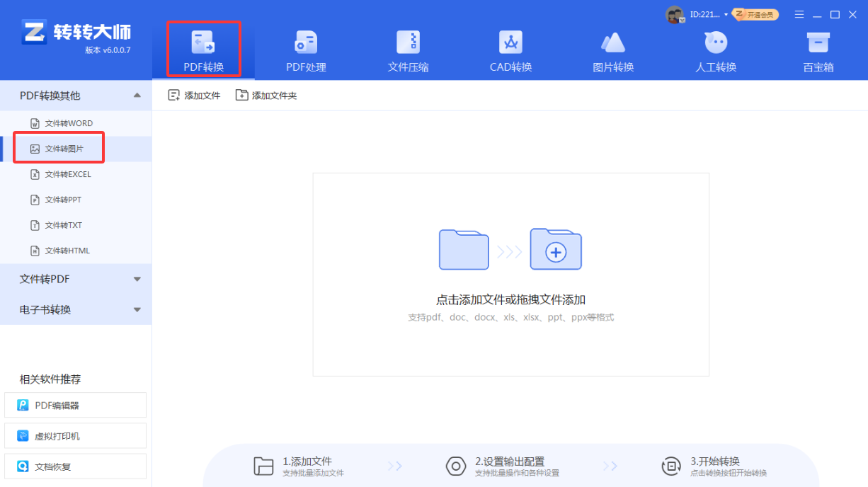The height and width of the screenshot is (487, 868).
Task: Expand the 文件转PDF section
Action: coord(76,279)
